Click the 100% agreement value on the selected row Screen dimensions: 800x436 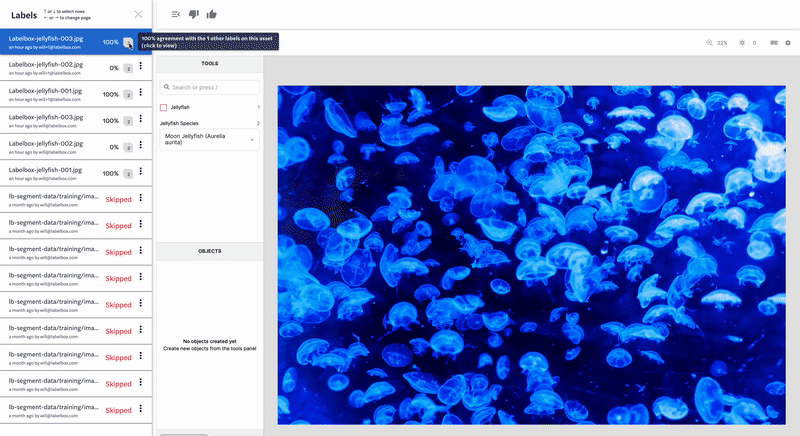click(111, 42)
